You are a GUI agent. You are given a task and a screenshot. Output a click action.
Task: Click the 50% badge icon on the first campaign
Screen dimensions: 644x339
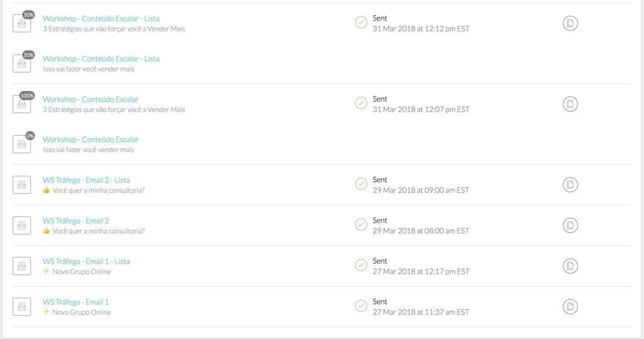point(22,23)
